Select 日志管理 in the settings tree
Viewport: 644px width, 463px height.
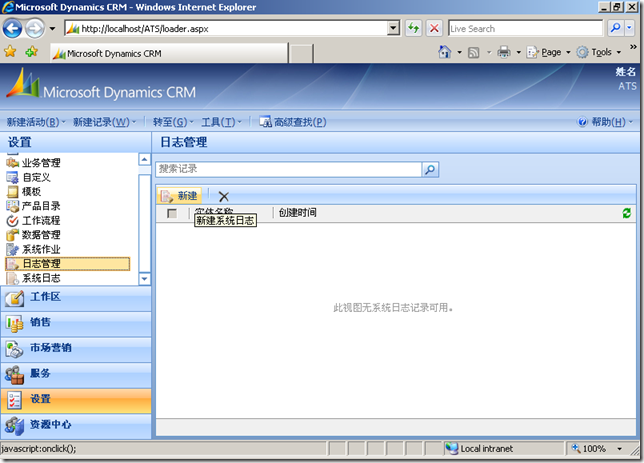68,264
